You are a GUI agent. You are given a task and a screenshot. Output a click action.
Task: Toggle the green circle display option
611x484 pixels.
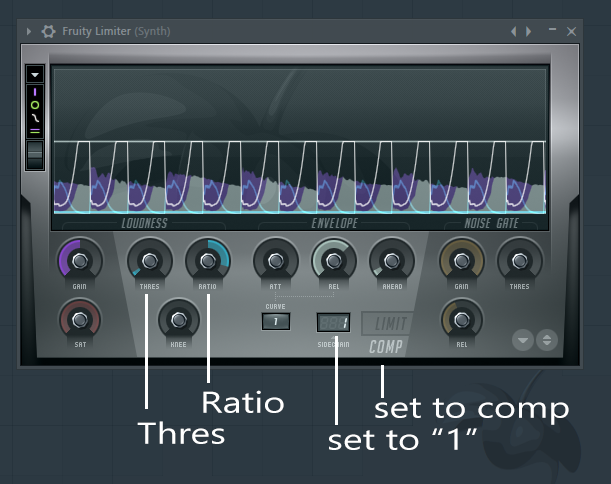click(35, 105)
